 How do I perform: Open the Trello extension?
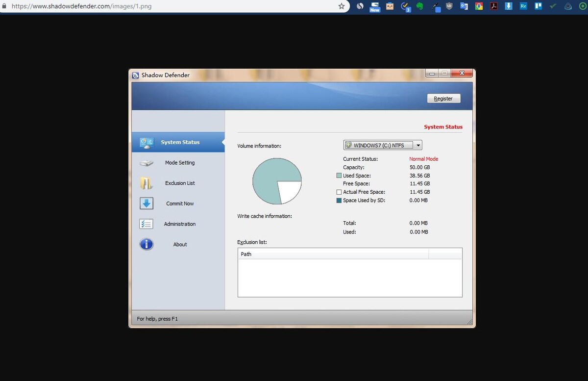[538, 6]
